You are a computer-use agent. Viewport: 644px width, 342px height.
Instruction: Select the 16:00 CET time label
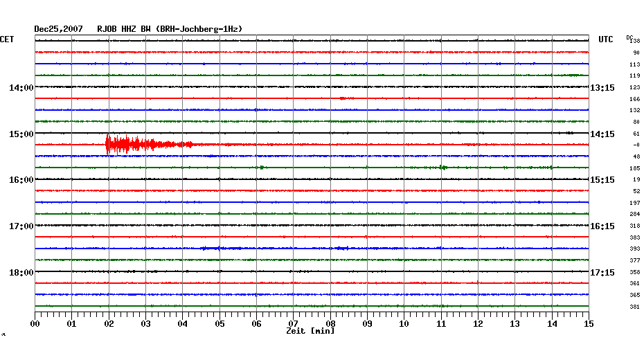[x=21, y=180]
